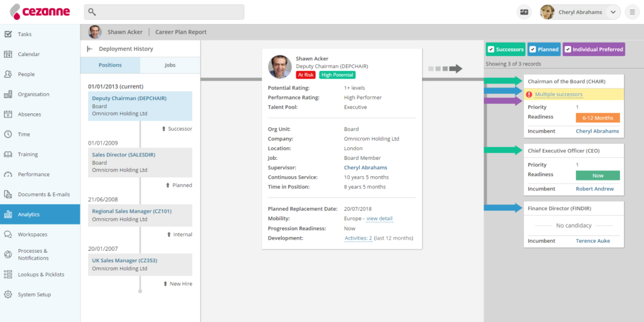Open the Analytics chart icon

point(8,214)
